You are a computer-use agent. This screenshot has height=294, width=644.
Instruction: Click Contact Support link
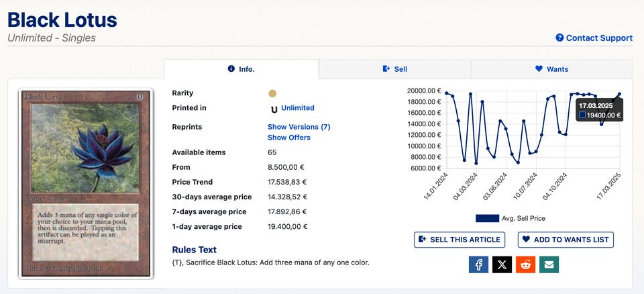click(599, 38)
